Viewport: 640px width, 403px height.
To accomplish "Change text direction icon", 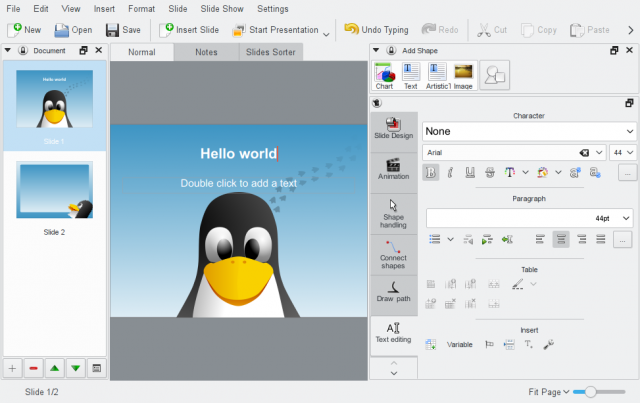I will tap(507, 240).
